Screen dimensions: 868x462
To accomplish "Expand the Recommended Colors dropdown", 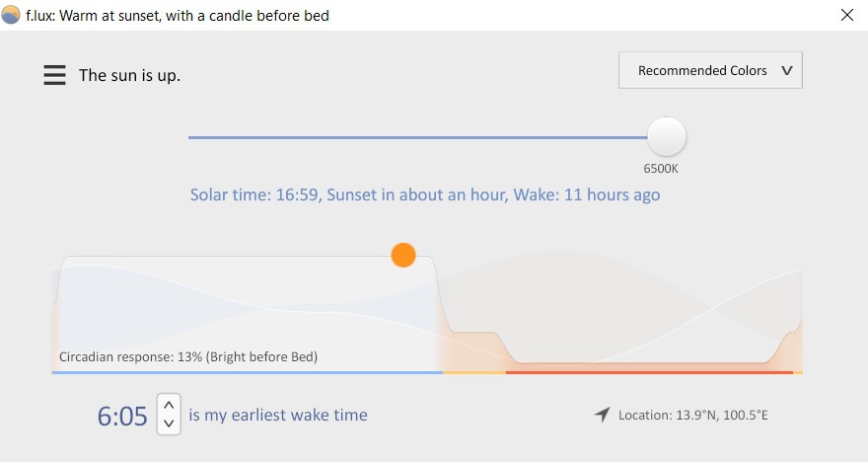I will [x=710, y=70].
